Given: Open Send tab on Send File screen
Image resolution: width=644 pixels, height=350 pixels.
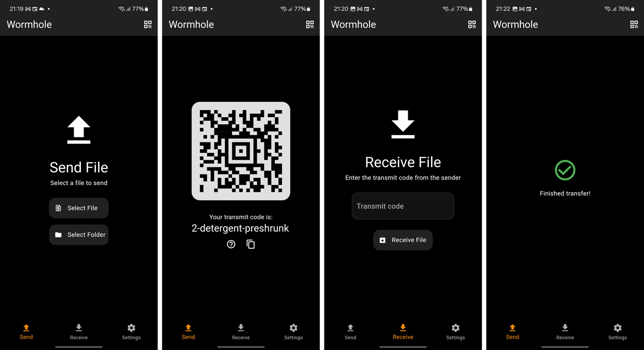Looking at the screenshot, I should 26,332.
